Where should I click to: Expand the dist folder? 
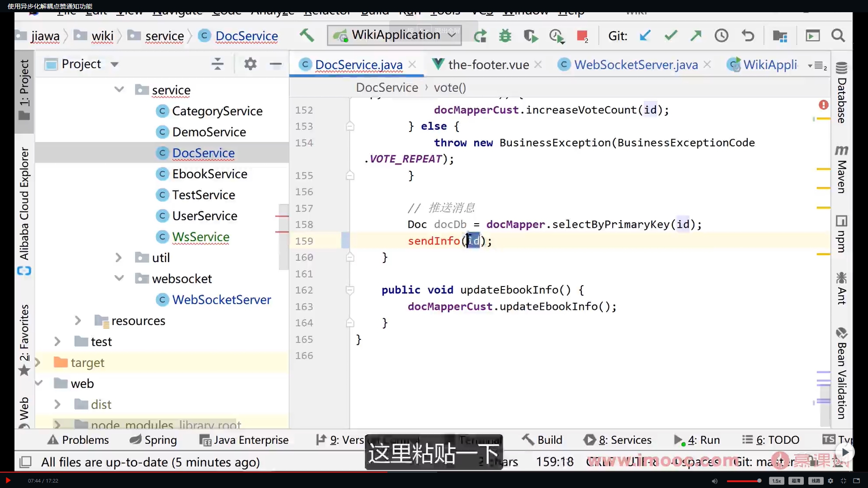click(57, 404)
